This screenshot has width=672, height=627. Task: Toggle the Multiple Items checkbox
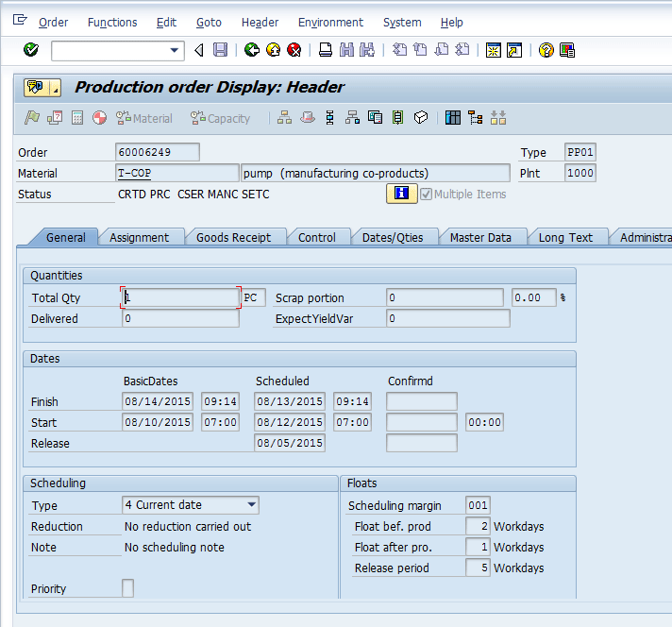[426, 194]
